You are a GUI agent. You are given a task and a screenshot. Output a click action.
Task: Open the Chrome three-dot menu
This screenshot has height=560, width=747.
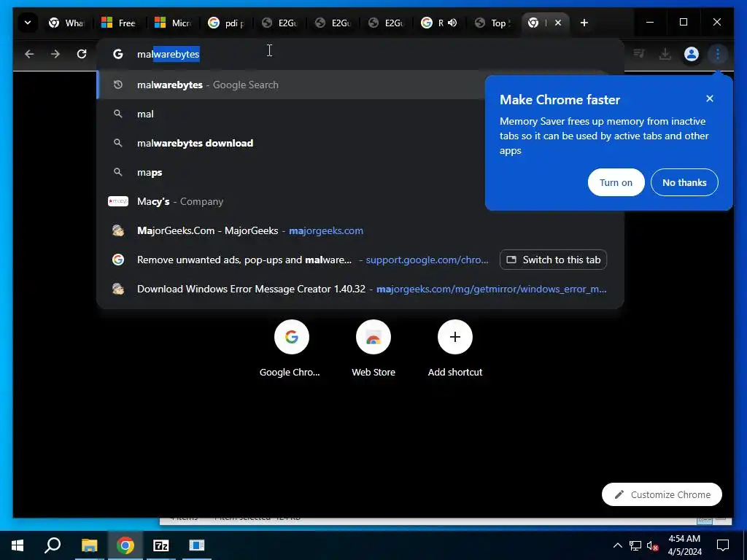tap(718, 54)
